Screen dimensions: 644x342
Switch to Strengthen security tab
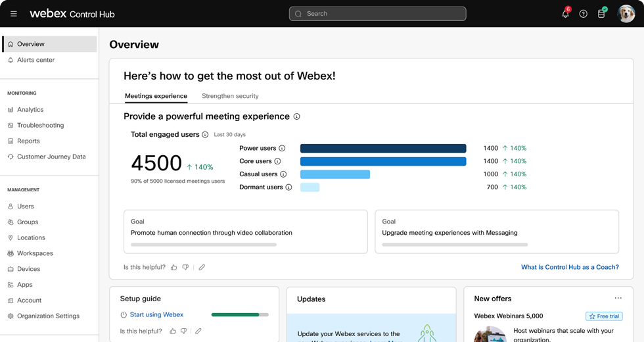(x=230, y=96)
